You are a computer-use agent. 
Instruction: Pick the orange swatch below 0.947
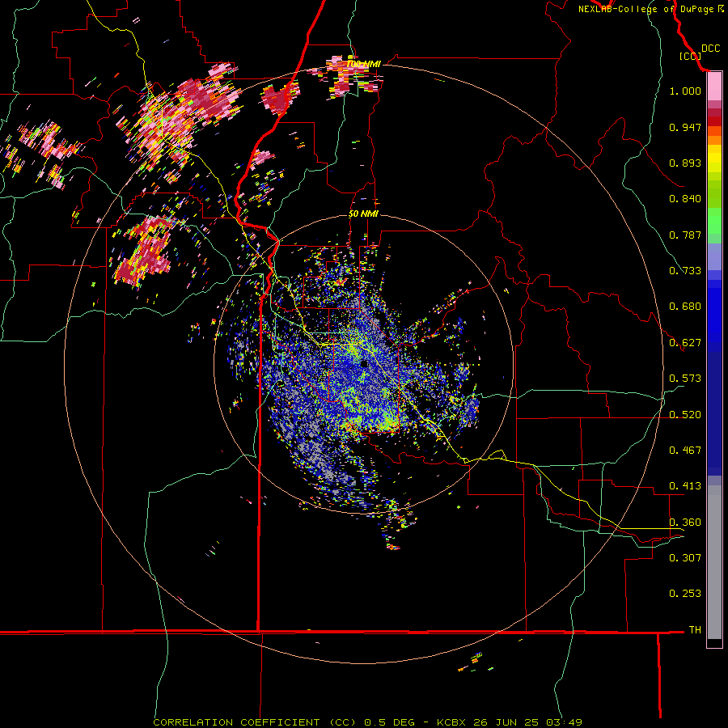(x=714, y=140)
